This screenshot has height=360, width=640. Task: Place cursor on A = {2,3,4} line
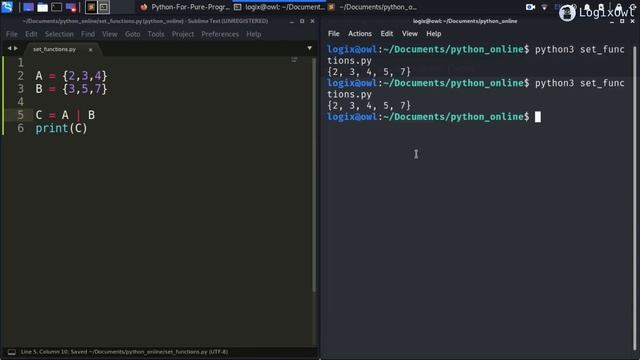tap(71, 76)
